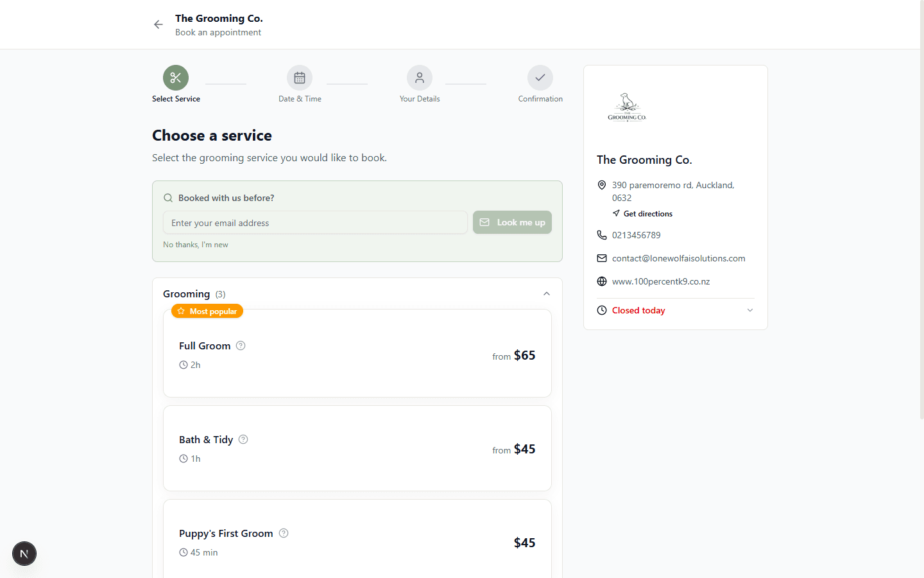Click the envelope icon beside the contact email
This screenshot has width=924, height=578.
601,258
